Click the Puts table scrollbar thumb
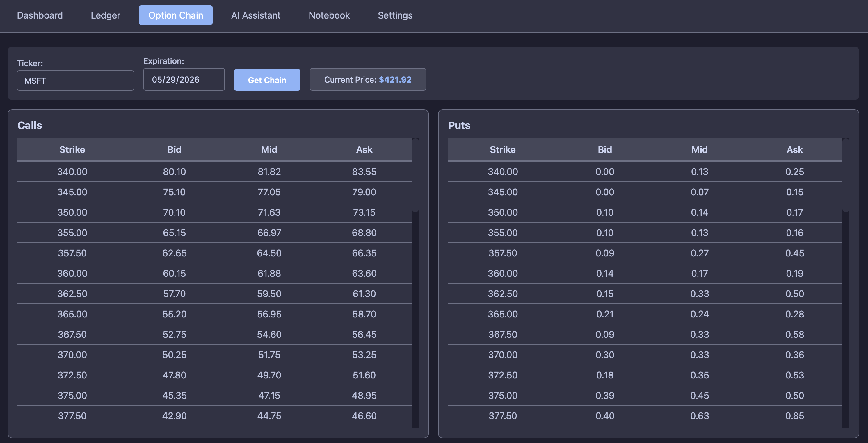Image resolution: width=868 pixels, height=443 pixels. (846, 175)
